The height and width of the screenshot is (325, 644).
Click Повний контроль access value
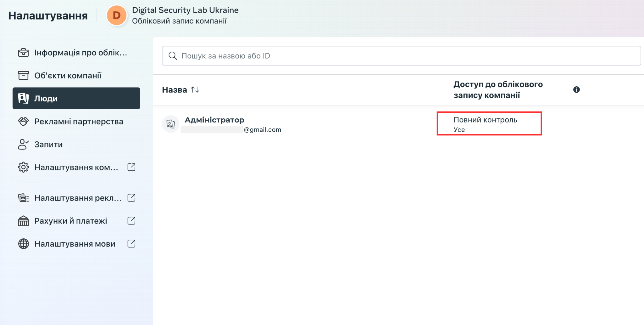coord(485,120)
